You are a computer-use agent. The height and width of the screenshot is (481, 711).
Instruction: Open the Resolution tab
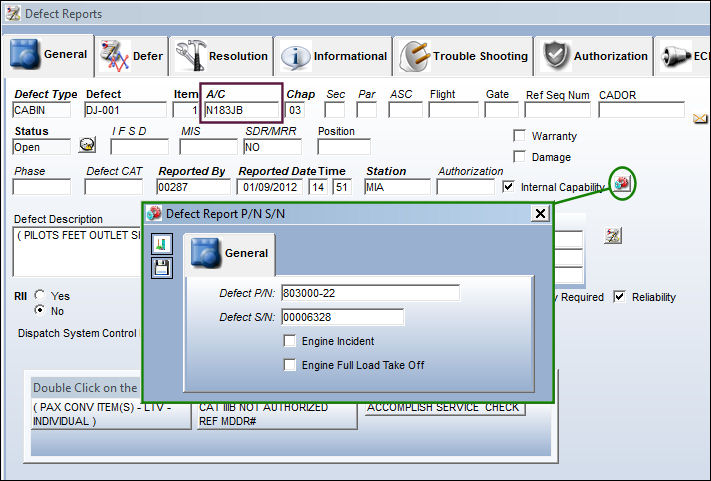point(221,56)
